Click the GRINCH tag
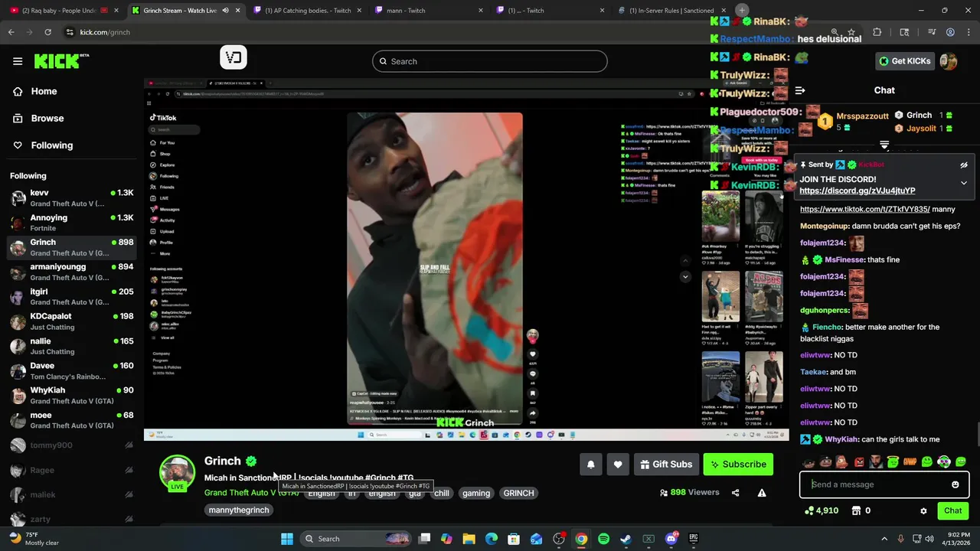The width and height of the screenshot is (980, 551). pyautogui.click(x=518, y=493)
